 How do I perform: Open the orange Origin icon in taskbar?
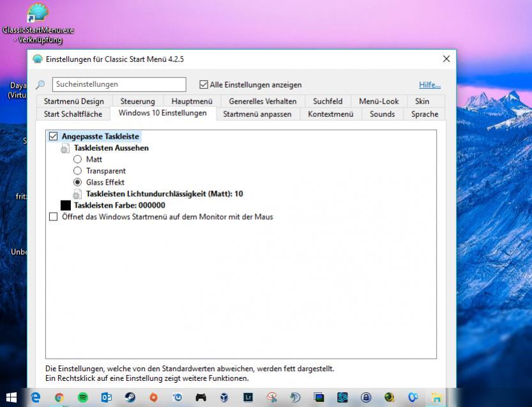154,397
